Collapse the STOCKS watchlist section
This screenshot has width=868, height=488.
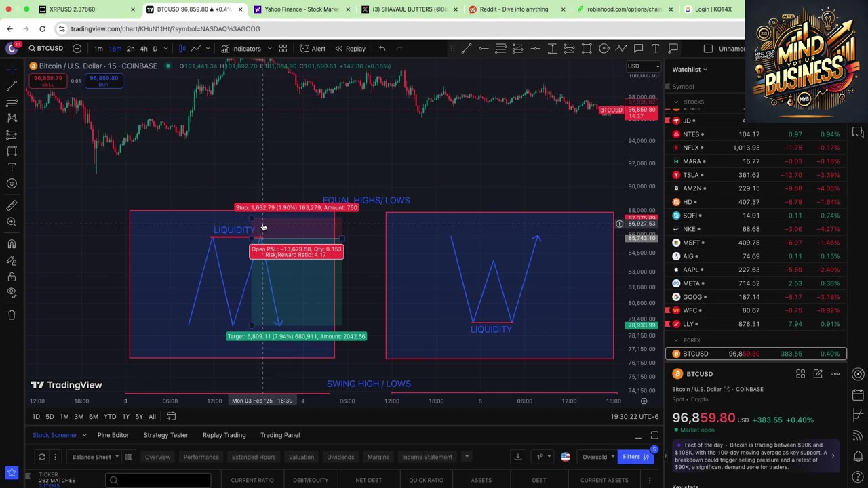coord(676,102)
